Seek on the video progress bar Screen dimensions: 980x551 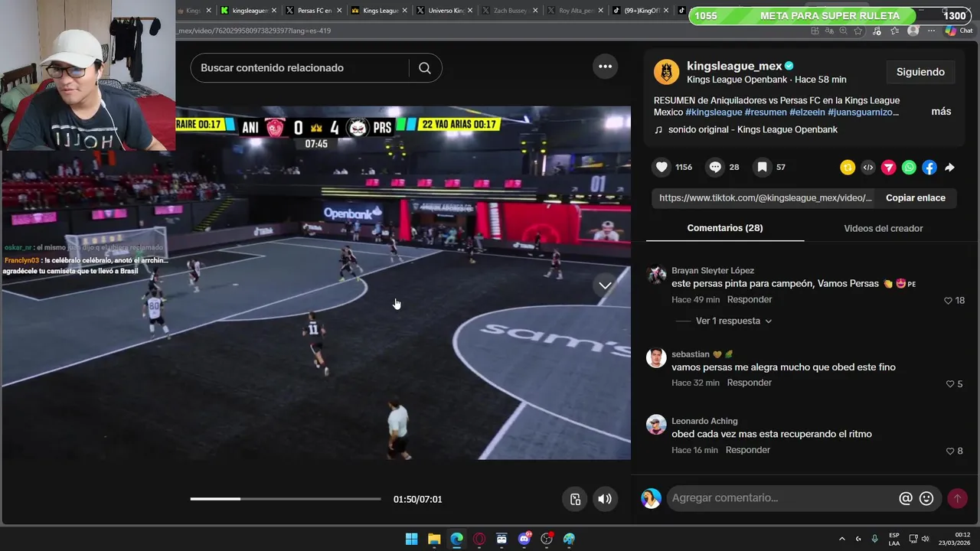[285, 499]
